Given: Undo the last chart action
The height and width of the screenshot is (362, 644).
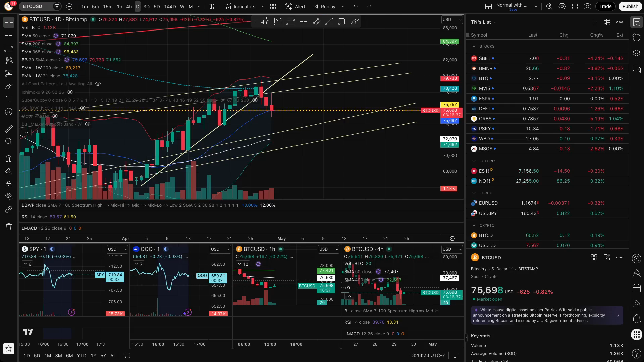Looking at the screenshot, I should click(x=356, y=6).
